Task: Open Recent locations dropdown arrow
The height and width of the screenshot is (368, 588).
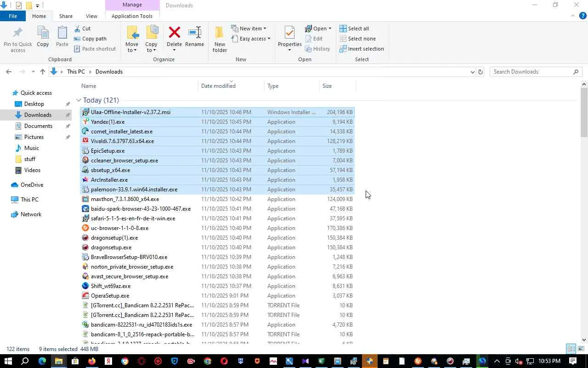Action: pos(33,72)
